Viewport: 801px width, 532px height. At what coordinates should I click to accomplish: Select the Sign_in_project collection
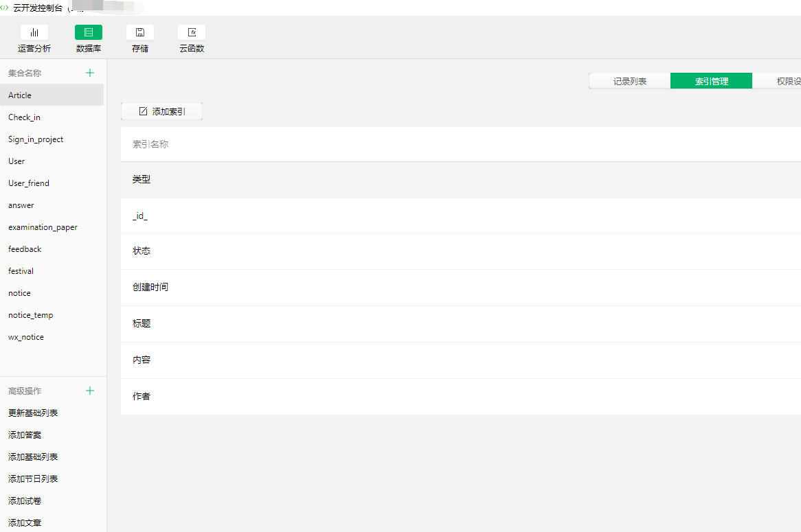(52, 139)
